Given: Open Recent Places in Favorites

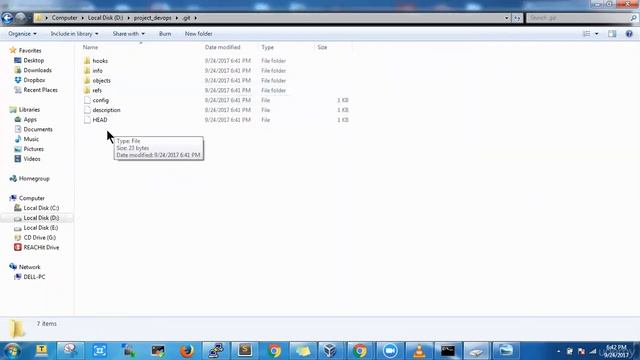Looking at the screenshot, I should point(40,90).
